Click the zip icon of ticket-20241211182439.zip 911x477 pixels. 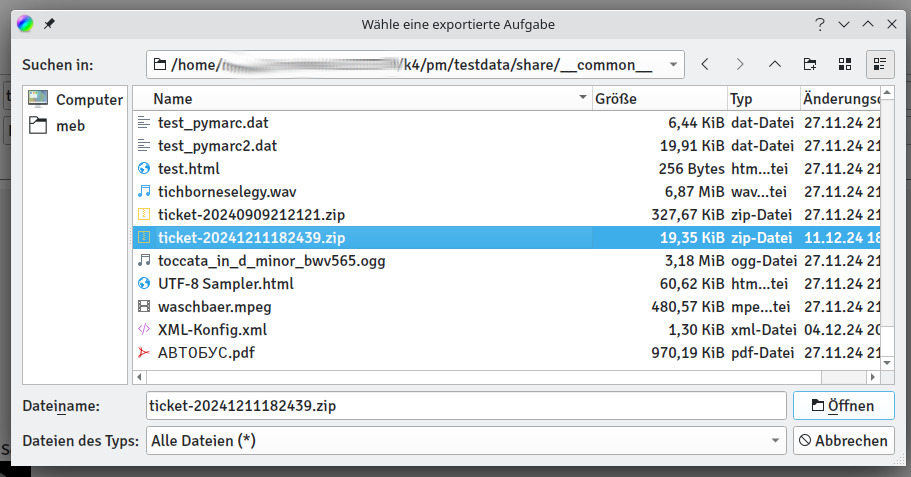tap(144, 237)
